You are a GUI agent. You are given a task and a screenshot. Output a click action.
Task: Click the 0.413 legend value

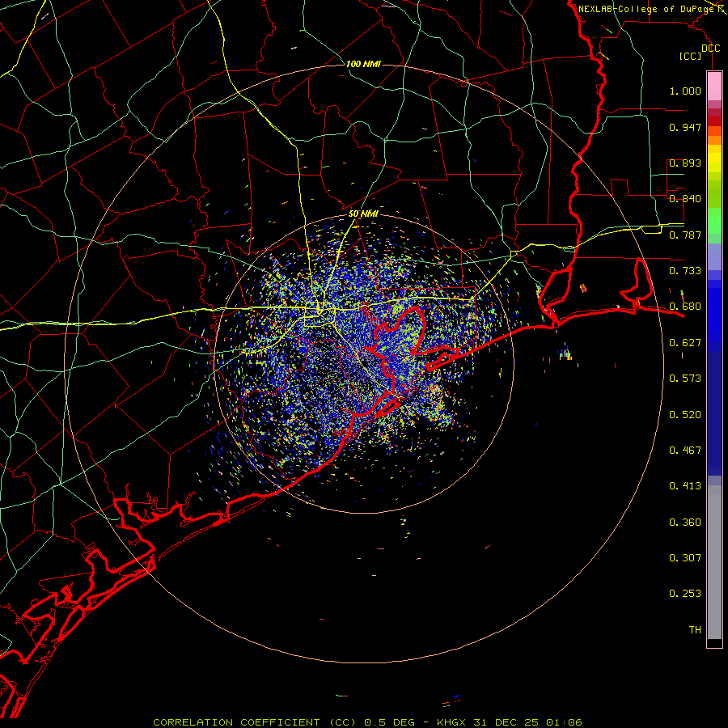(x=685, y=486)
